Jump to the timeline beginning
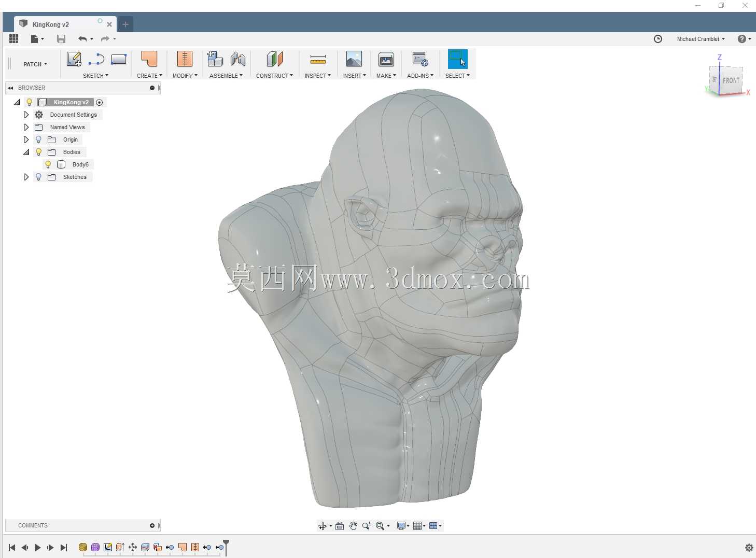 point(12,548)
